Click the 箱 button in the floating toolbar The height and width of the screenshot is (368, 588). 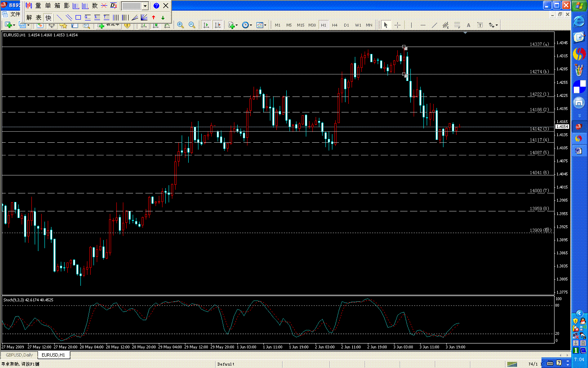coord(57,6)
